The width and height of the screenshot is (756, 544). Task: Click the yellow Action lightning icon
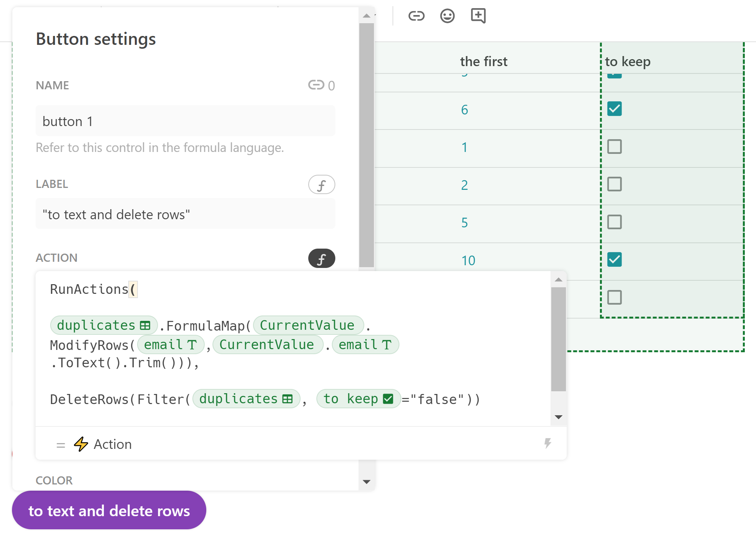tap(81, 444)
